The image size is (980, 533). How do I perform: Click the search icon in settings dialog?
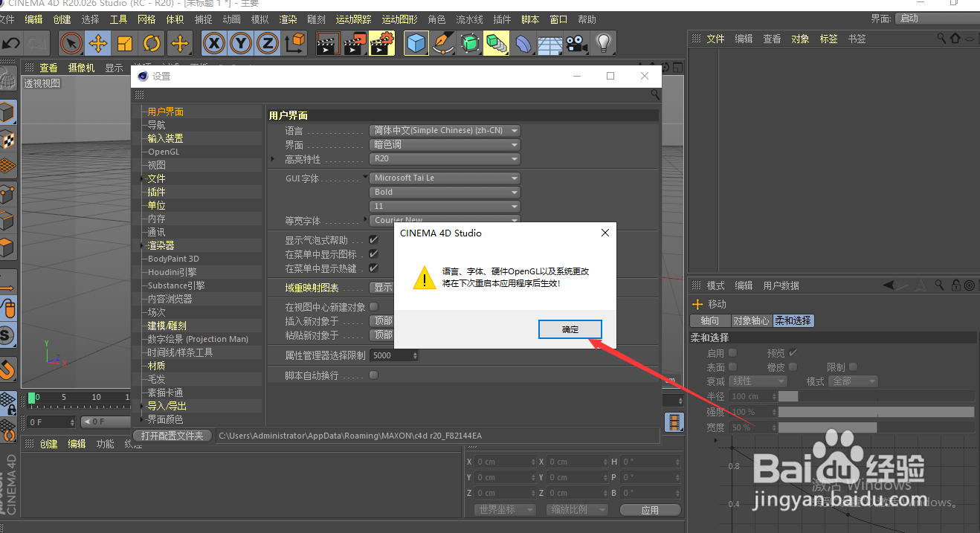tap(655, 94)
